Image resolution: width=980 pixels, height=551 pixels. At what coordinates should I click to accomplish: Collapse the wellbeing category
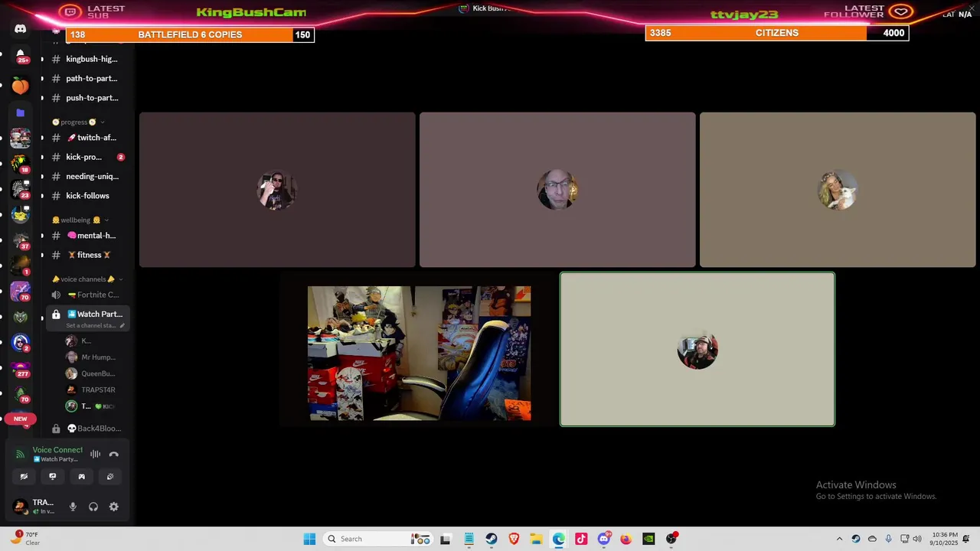tap(80, 220)
